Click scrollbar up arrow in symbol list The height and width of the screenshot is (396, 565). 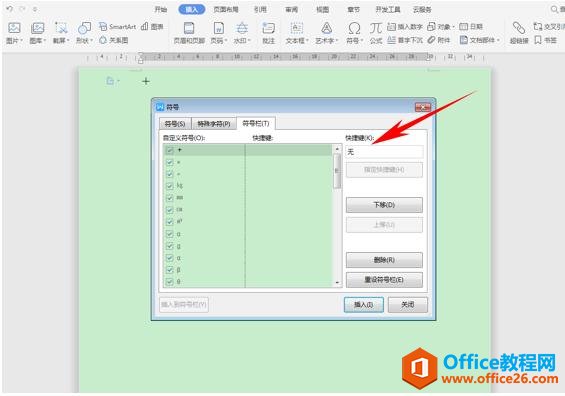tap(337, 148)
